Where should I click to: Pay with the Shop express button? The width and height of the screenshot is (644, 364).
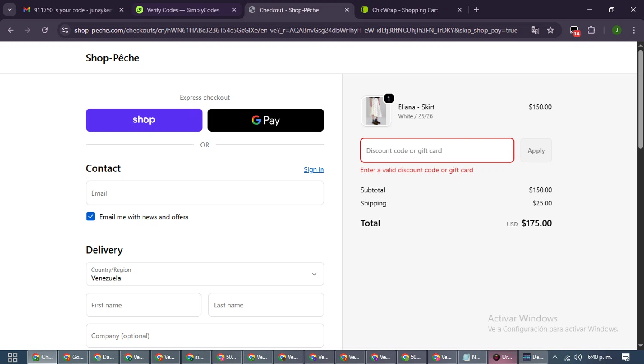point(144,120)
